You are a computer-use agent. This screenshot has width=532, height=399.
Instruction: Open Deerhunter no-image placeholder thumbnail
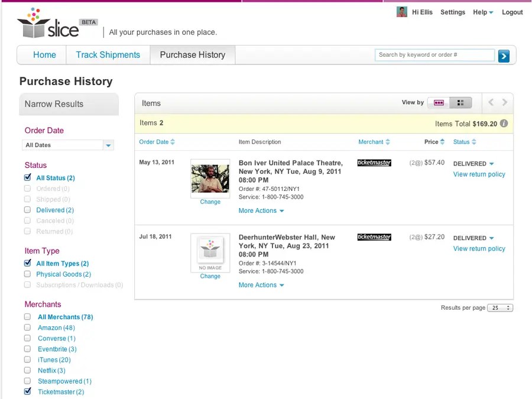click(x=210, y=253)
